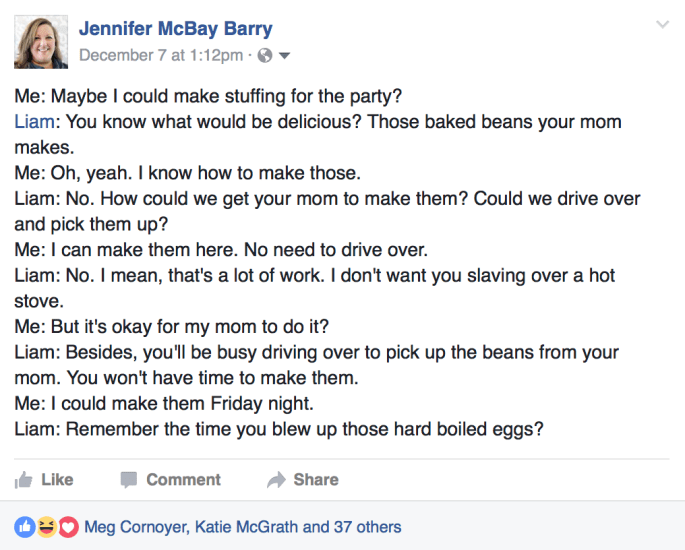Click the globe public privacy icon
This screenshot has height=550, width=685.
tap(265, 56)
